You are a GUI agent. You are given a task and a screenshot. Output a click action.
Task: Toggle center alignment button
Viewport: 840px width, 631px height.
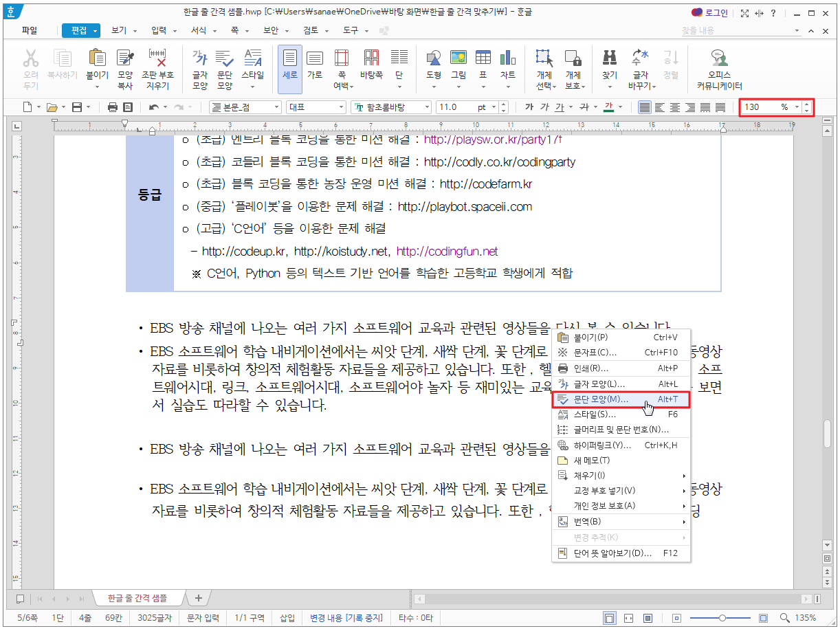675,107
